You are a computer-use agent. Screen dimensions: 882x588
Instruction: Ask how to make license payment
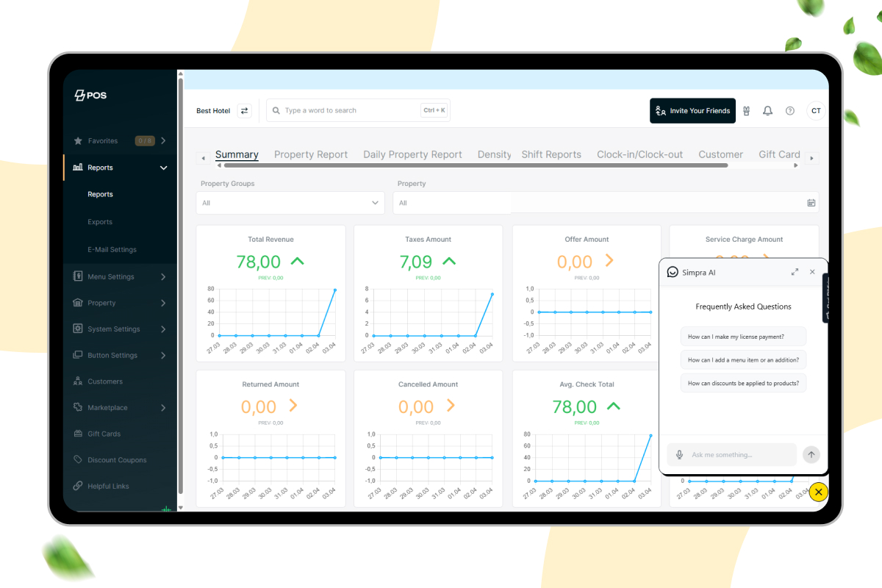tap(743, 337)
